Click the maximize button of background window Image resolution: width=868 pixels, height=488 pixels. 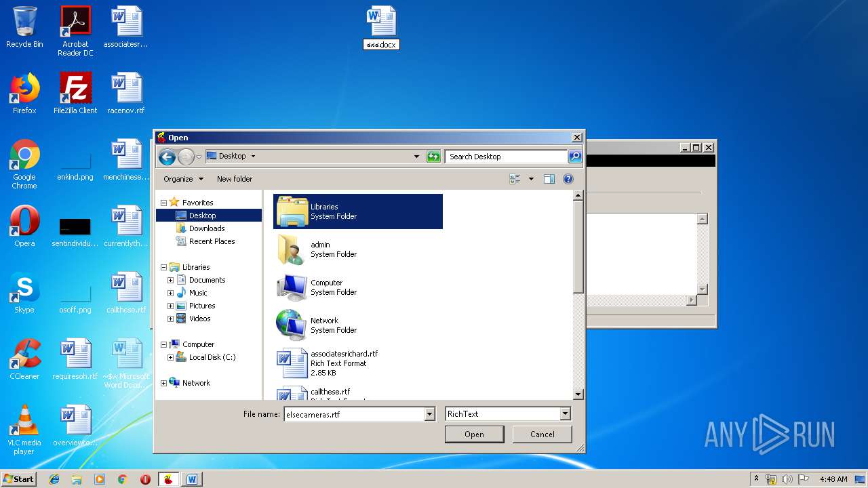[696, 148]
